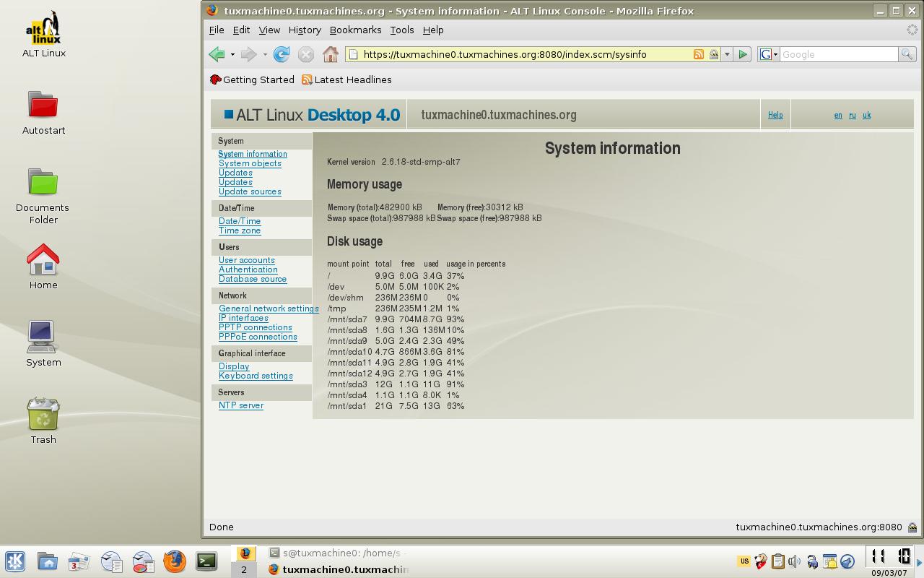The image size is (924, 578).
Task: Open the Konsole terminal launcher in panel
Action: coord(206,561)
